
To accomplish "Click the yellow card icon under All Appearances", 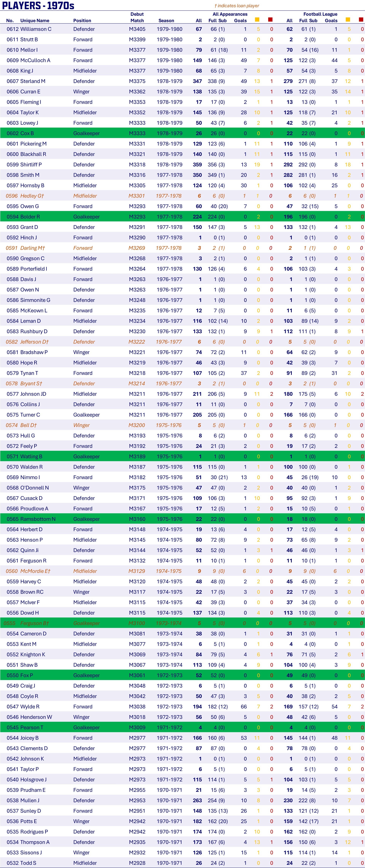I will [x=257, y=20].
